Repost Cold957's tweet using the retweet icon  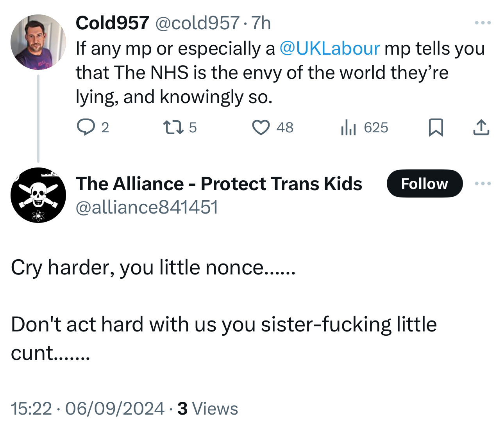tap(173, 127)
